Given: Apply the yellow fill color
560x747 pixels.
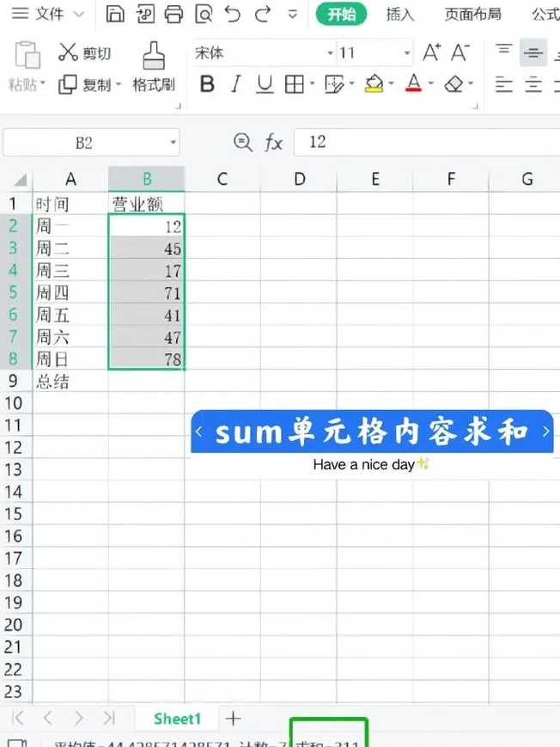Looking at the screenshot, I should (374, 84).
